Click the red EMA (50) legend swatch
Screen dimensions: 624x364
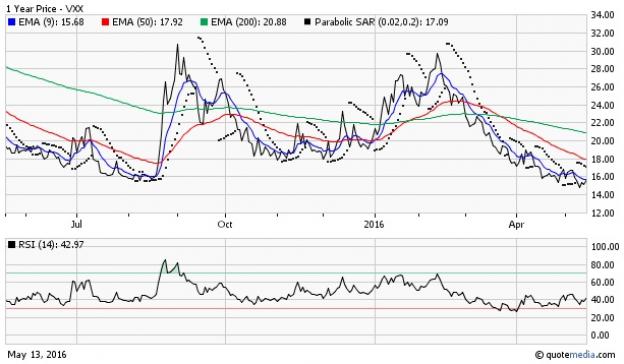pos(105,22)
